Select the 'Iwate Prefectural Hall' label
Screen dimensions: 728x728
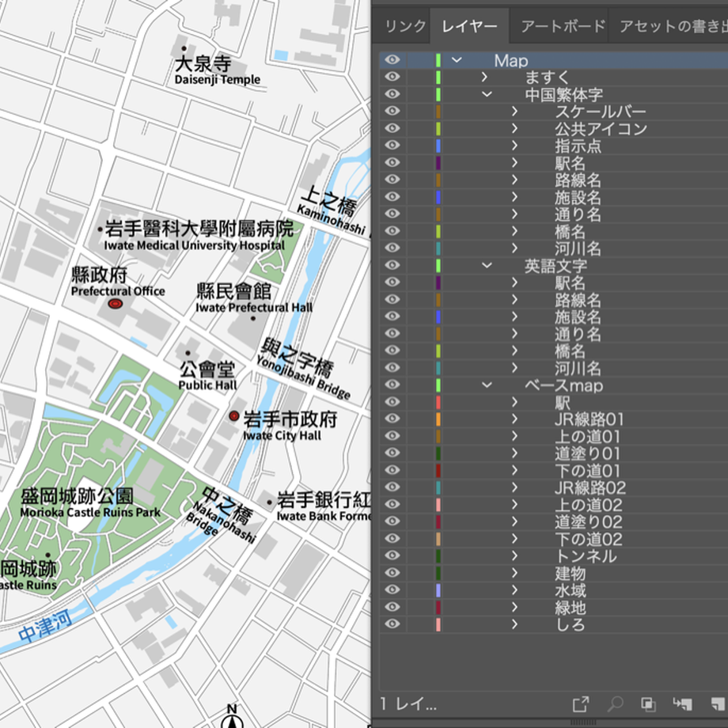[254, 307]
